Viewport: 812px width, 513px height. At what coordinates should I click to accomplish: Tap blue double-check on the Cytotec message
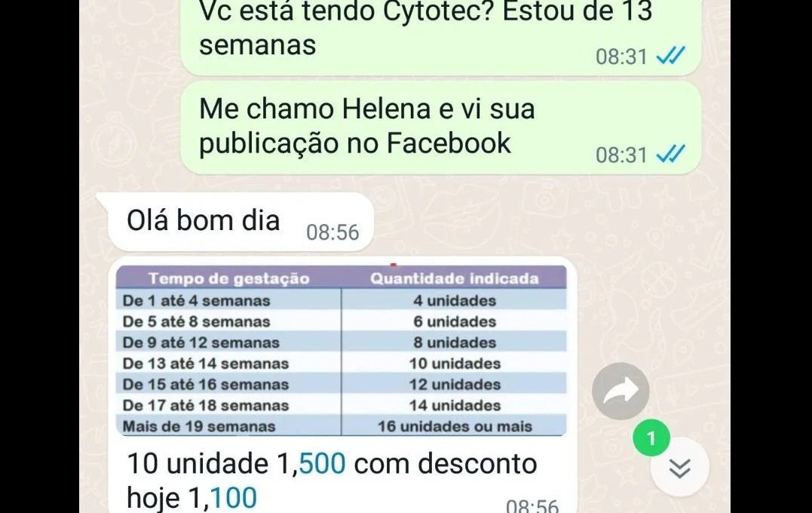pyautogui.click(x=670, y=55)
